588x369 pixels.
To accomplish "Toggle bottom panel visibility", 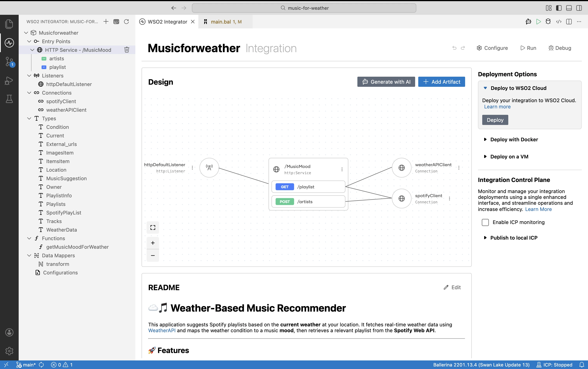I will [569, 8].
